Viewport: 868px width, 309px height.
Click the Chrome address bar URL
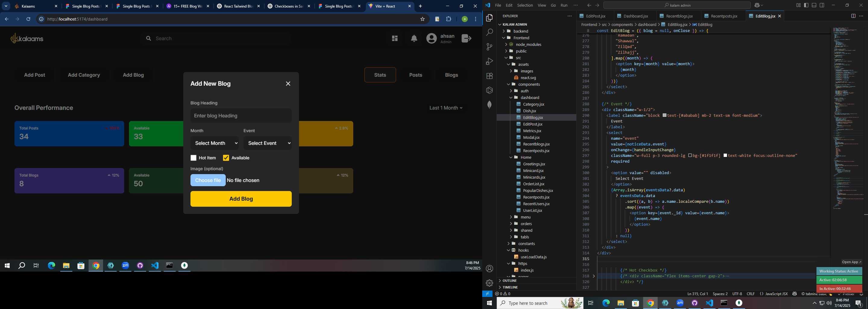[x=77, y=19]
